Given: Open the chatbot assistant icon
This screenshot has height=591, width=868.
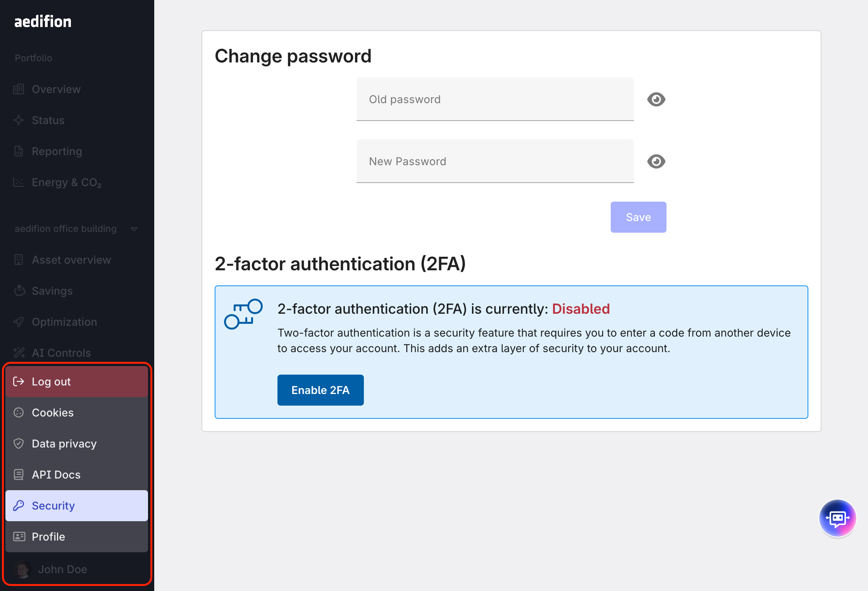Looking at the screenshot, I should pyautogui.click(x=837, y=518).
